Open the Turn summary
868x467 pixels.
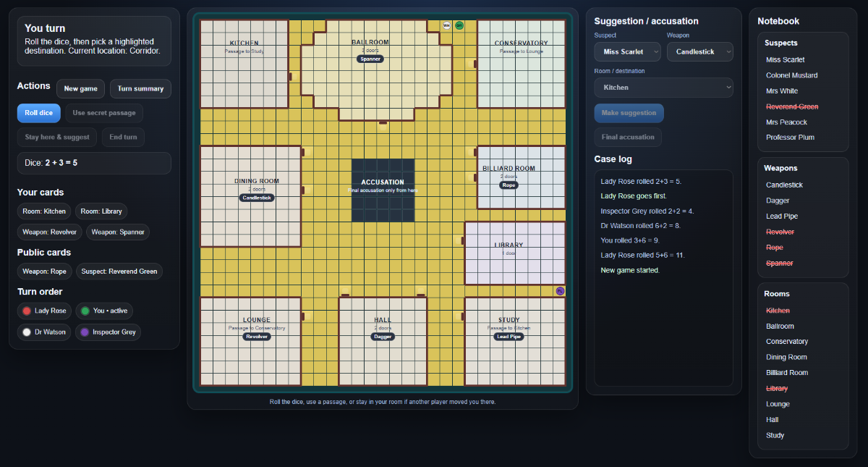tap(140, 89)
